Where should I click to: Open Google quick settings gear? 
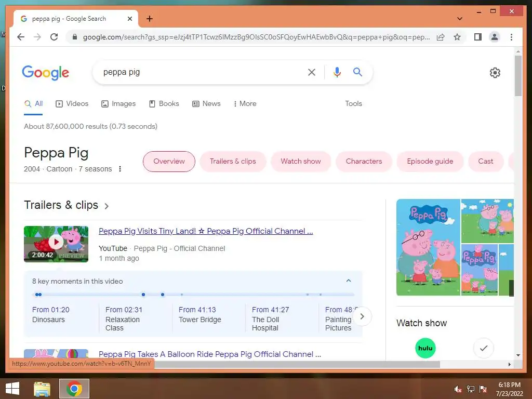click(x=495, y=72)
